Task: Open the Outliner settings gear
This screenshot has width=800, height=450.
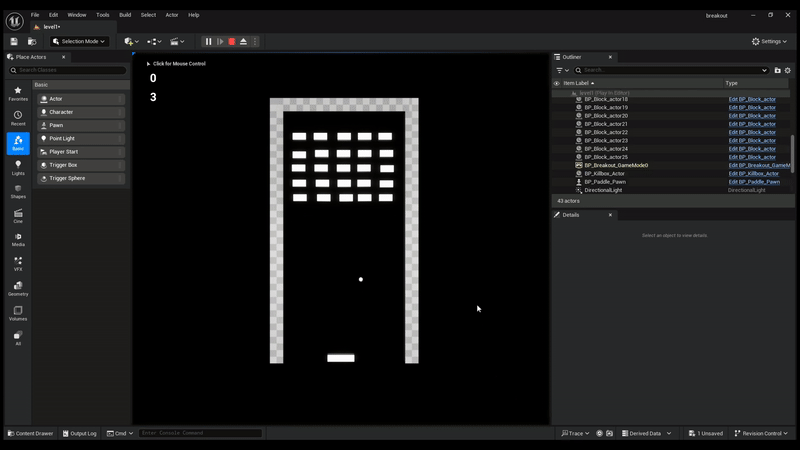Action: pos(788,70)
